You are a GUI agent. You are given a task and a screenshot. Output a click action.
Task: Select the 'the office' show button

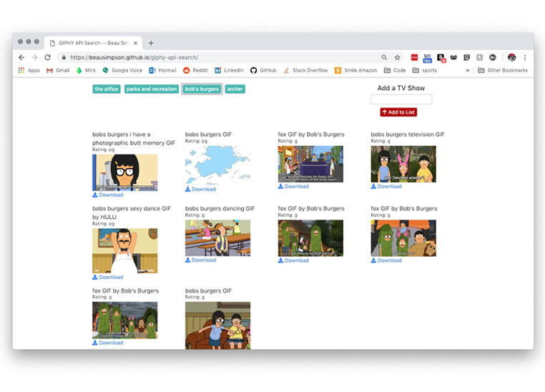click(x=107, y=89)
